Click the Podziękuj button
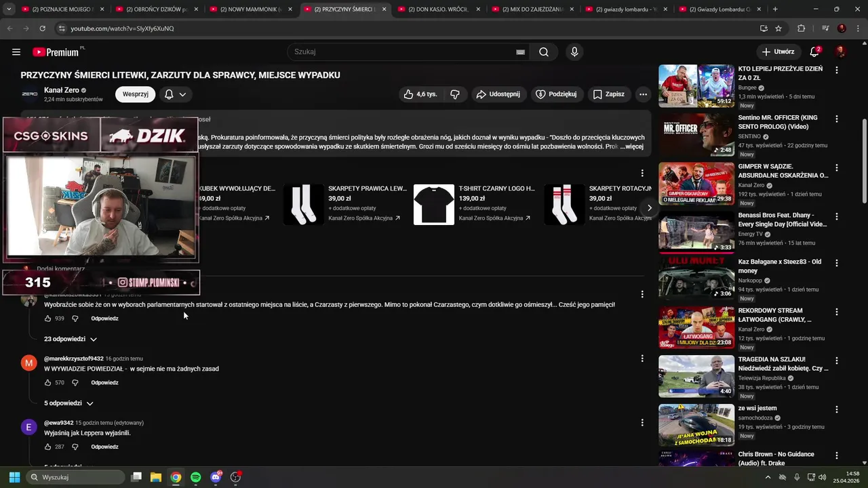This screenshot has height=488, width=868. 556,94
